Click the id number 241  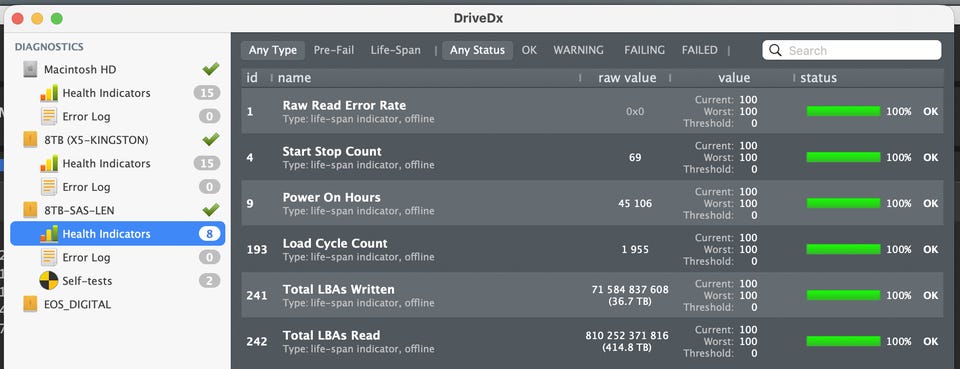tap(257, 295)
